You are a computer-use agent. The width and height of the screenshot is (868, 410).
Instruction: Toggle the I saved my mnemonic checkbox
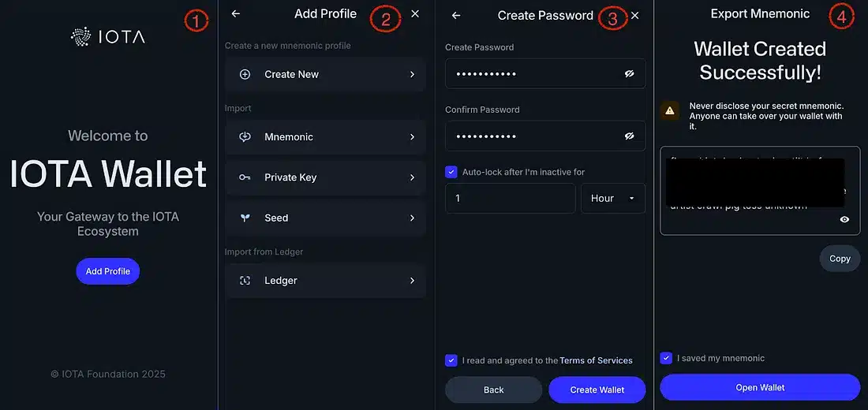pos(667,358)
